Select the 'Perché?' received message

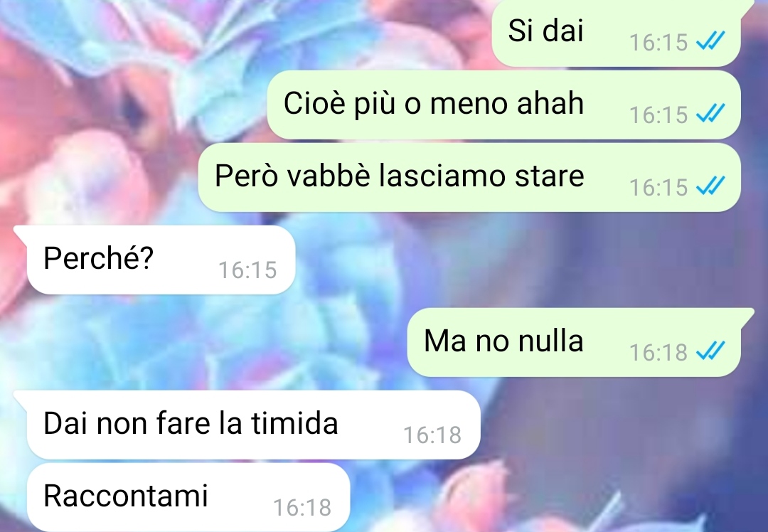tap(161, 260)
